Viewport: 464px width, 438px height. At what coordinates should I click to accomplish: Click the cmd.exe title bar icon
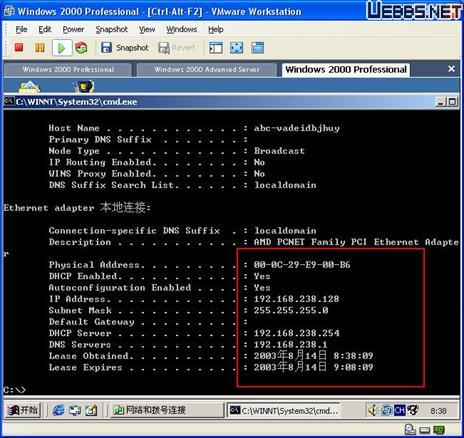click(9, 101)
